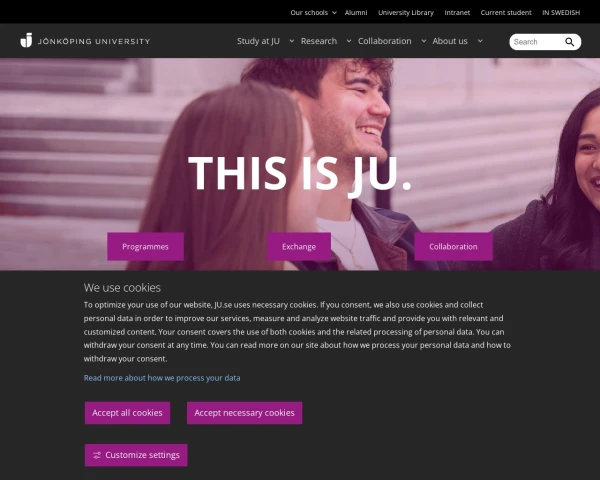600x480 pixels.
Task: Open the Research menu item
Action: pyautogui.click(x=319, y=41)
